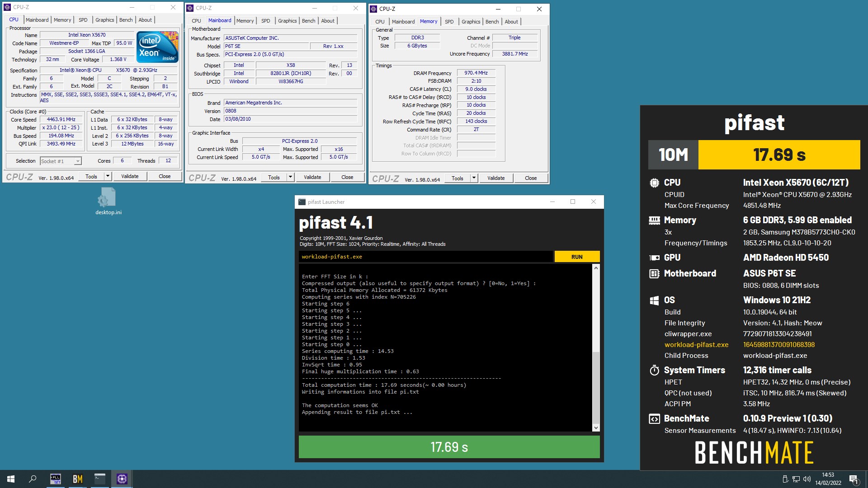The height and width of the screenshot is (488, 868).
Task: Click the Memory module icon in BenchMate panel
Action: pos(654,220)
